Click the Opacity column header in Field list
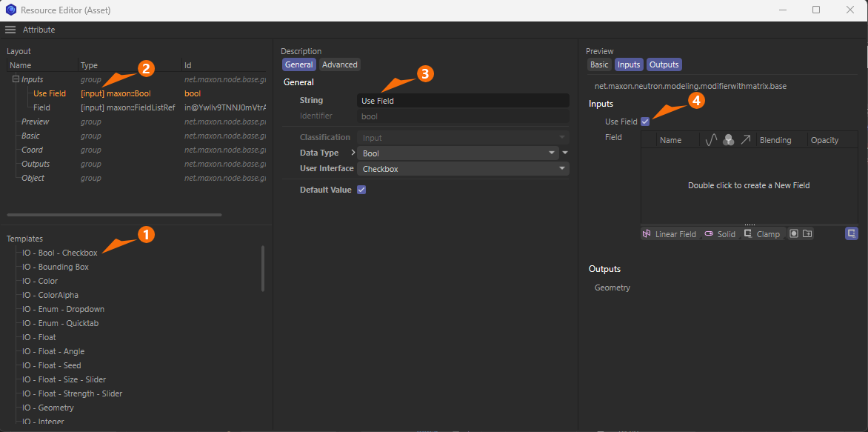 tap(832, 140)
